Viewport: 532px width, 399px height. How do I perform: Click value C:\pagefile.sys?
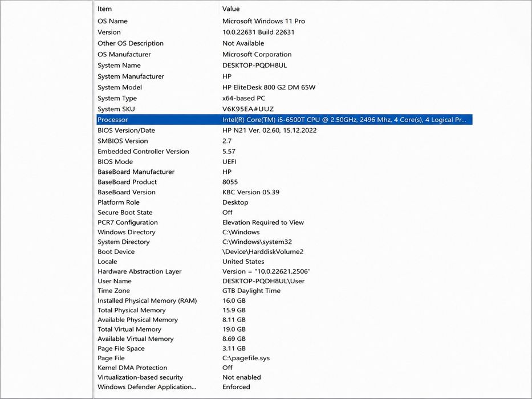point(246,358)
